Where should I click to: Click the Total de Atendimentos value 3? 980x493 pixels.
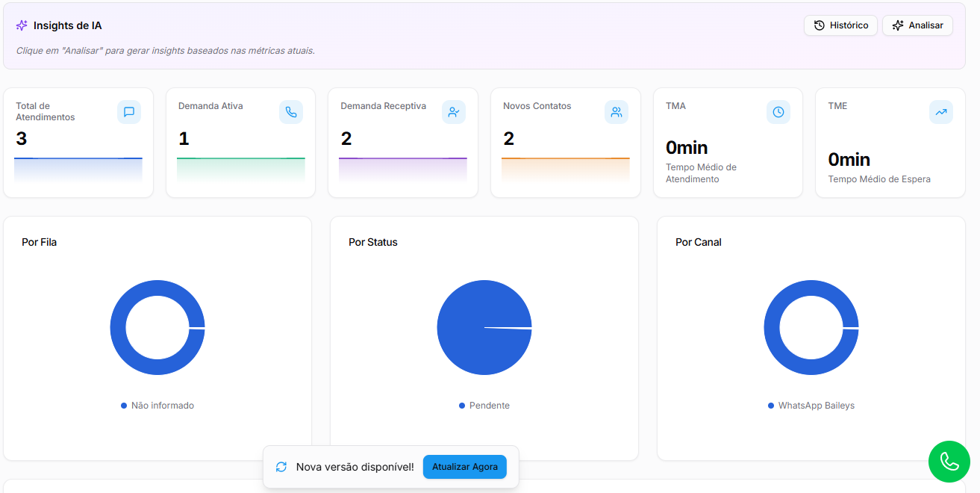click(x=21, y=139)
